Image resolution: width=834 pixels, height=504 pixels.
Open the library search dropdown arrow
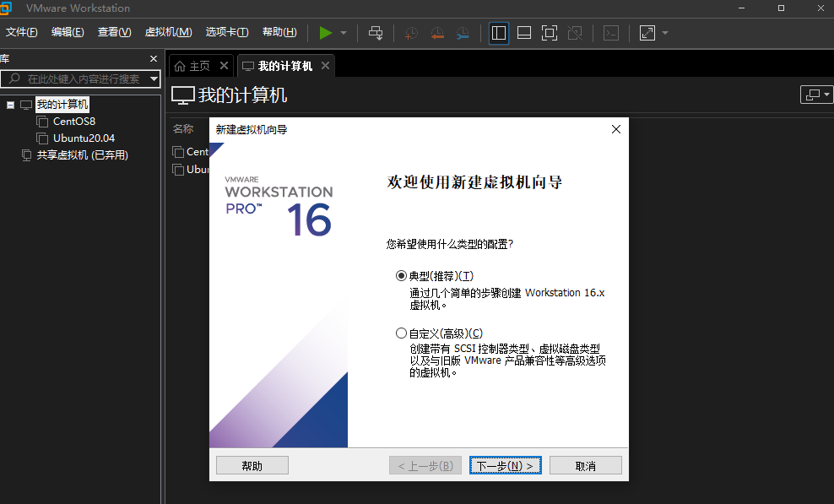point(154,79)
